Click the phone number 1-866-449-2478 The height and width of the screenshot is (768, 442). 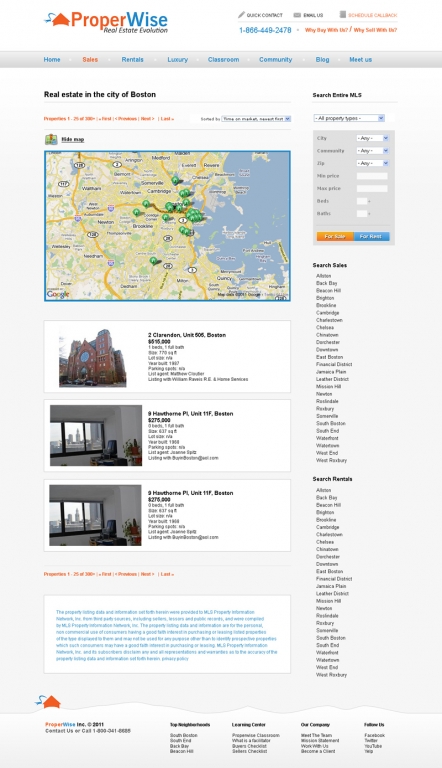tap(265, 30)
